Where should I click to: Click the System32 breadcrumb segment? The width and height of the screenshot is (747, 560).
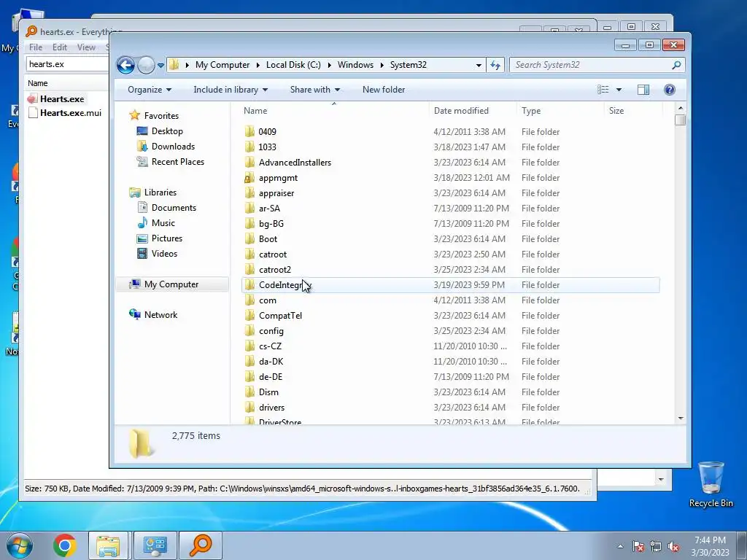pos(409,65)
